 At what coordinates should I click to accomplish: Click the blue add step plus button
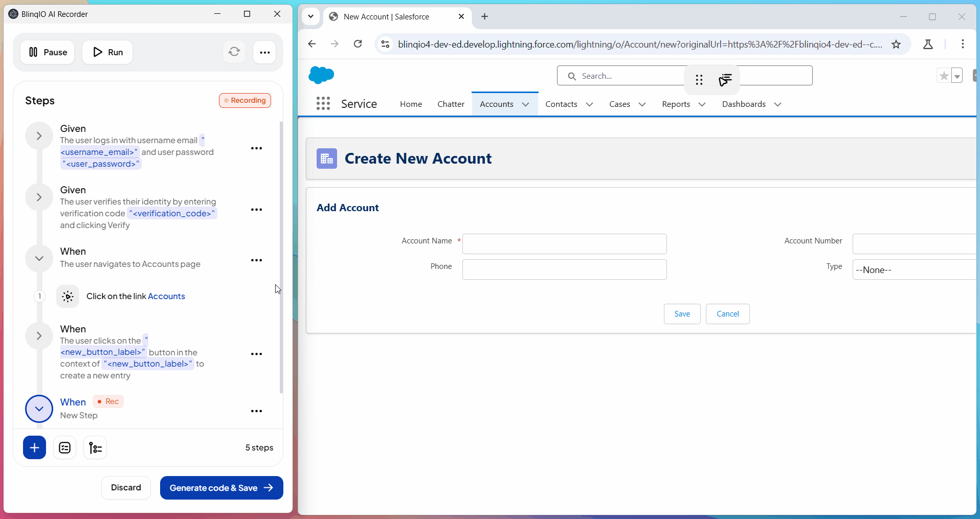pos(34,448)
